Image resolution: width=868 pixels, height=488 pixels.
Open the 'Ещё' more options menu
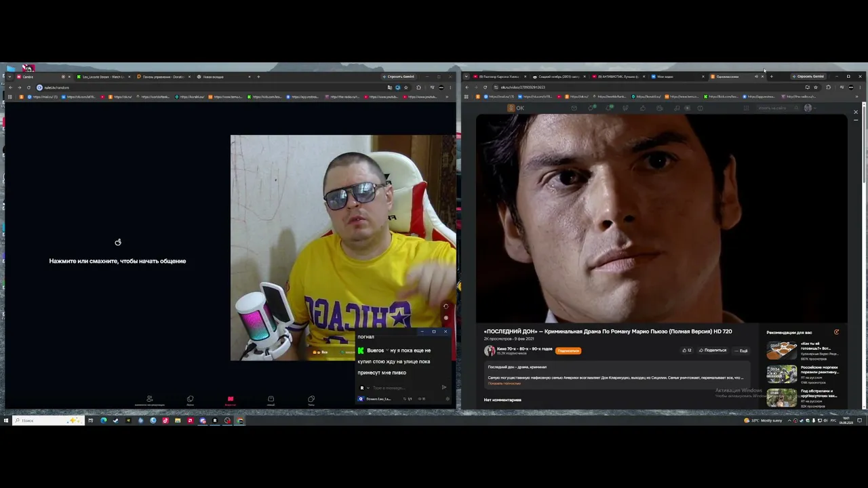coord(741,350)
